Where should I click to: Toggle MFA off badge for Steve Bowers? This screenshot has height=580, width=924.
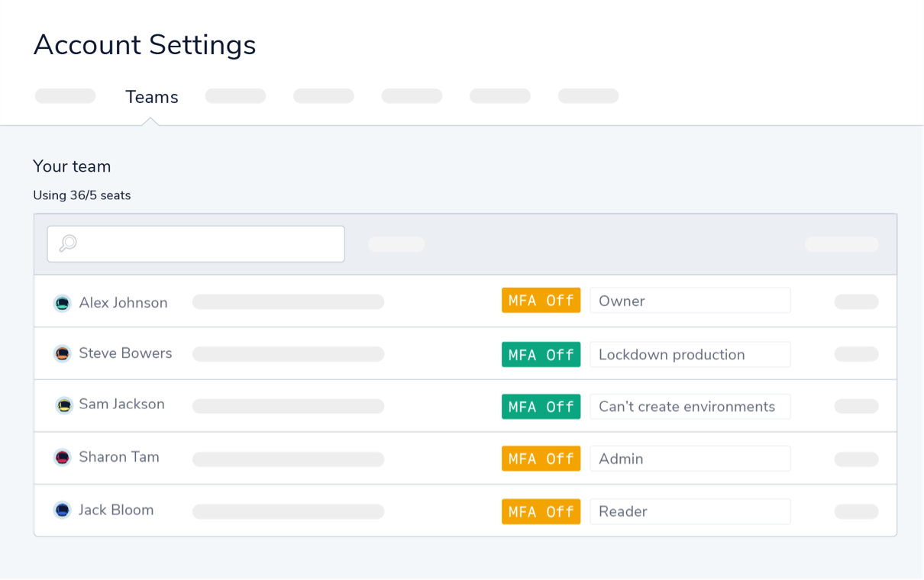(x=541, y=354)
